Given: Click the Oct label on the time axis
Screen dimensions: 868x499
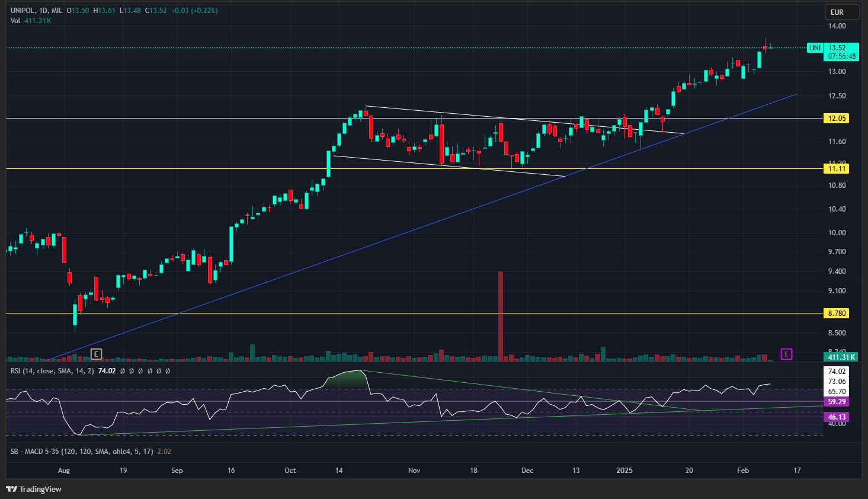Looking at the screenshot, I should click(290, 471).
